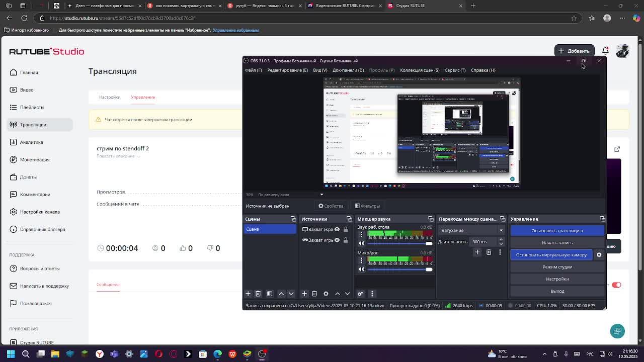This screenshot has height=362, width=644.
Task: Undock the Scene Transitions panel
Action: 503,219
